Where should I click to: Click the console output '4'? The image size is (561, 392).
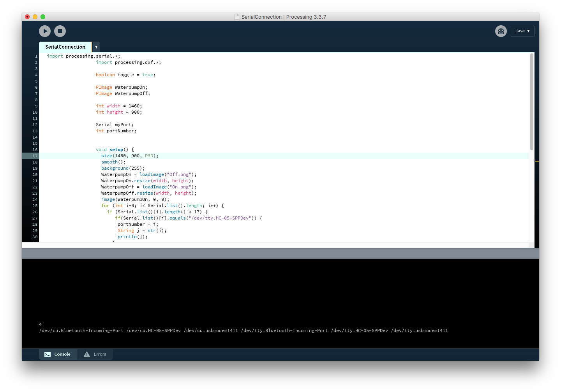click(x=40, y=324)
